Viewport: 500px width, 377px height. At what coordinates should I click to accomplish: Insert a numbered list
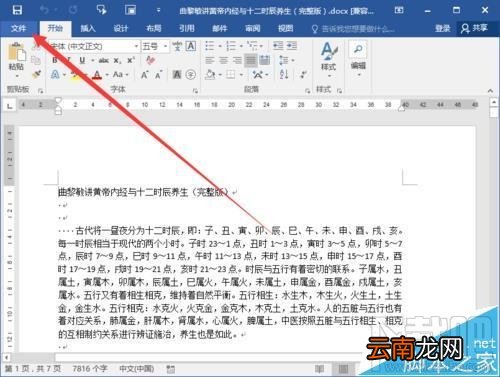tap(230, 46)
